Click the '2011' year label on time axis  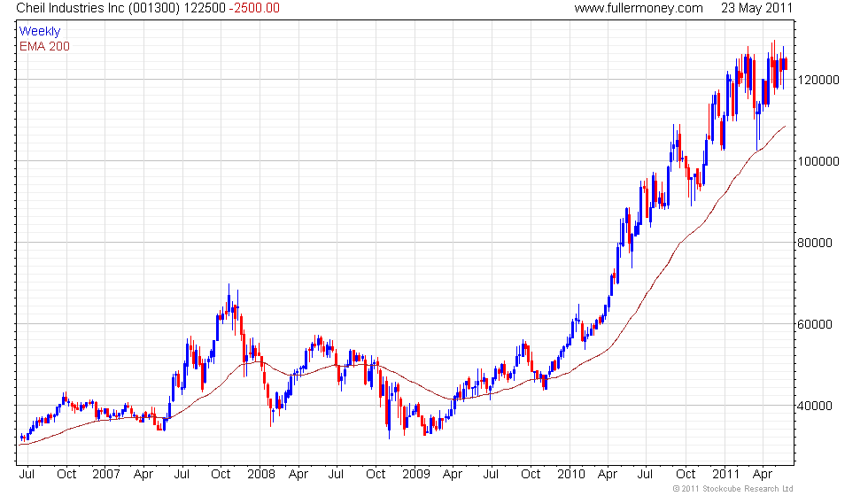coord(725,475)
